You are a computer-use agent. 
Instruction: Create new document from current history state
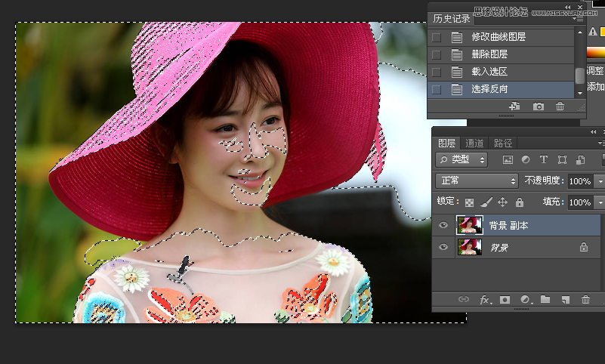click(x=514, y=106)
